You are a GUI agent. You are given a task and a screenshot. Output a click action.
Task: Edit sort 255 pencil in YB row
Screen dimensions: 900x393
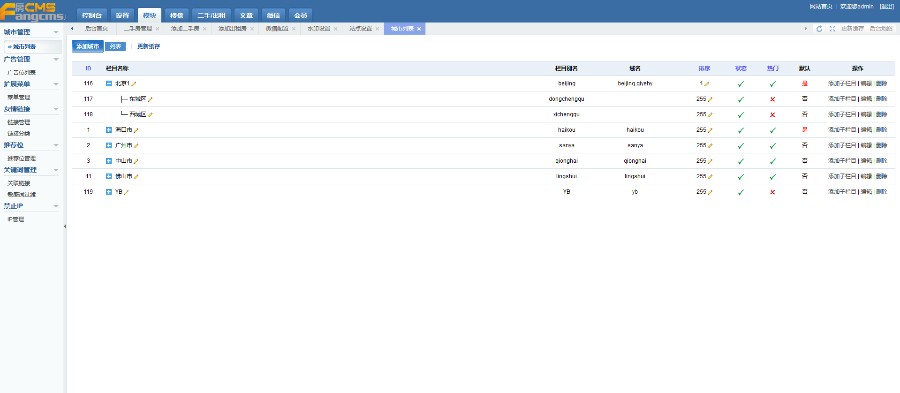(x=710, y=192)
